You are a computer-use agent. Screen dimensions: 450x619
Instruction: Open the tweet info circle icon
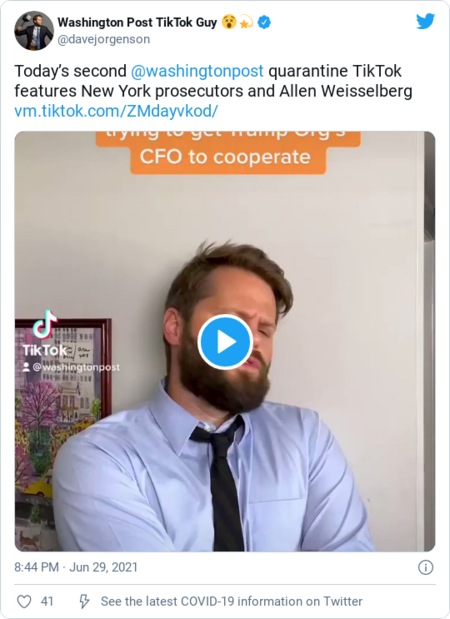pos(426,567)
